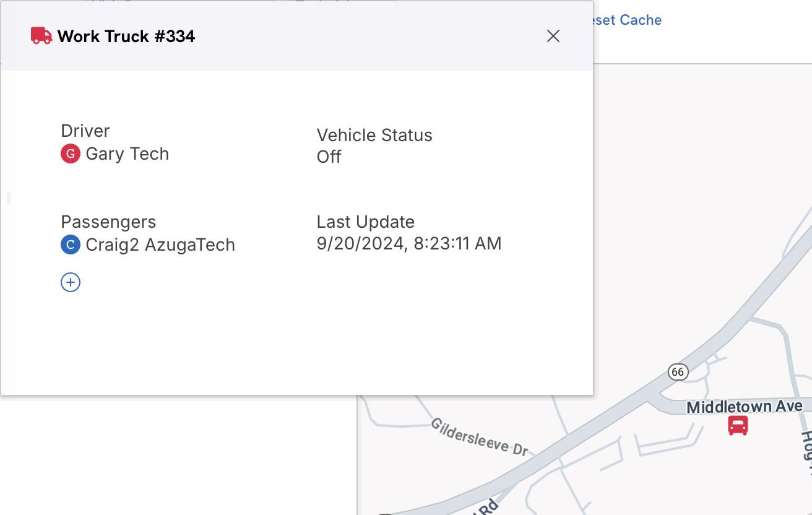The height and width of the screenshot is (515, 812).
Task: Select the red truck marker on the map
Action: (x=738, y=425)
